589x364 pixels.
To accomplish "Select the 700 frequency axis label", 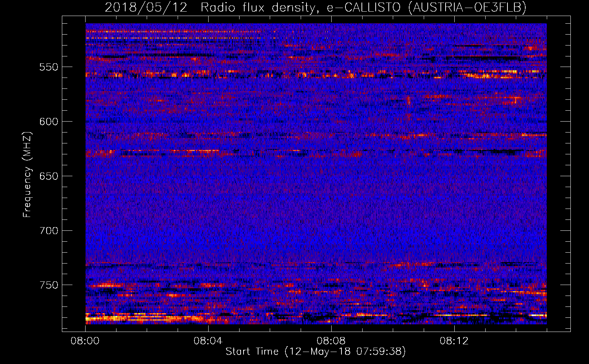I will 49,231.
